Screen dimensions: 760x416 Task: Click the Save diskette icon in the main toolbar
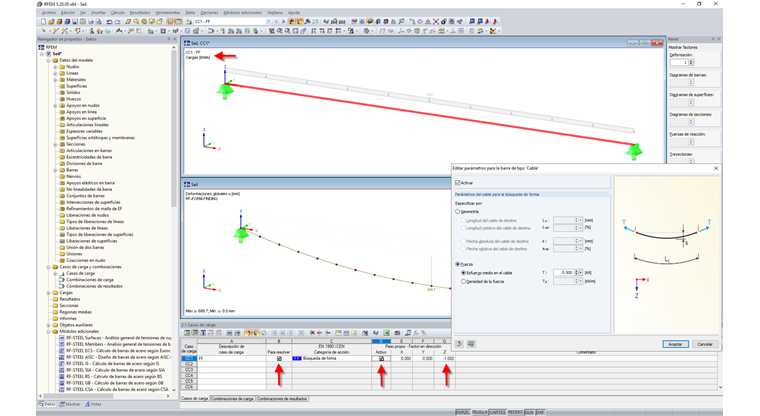[x=75, y=21]
